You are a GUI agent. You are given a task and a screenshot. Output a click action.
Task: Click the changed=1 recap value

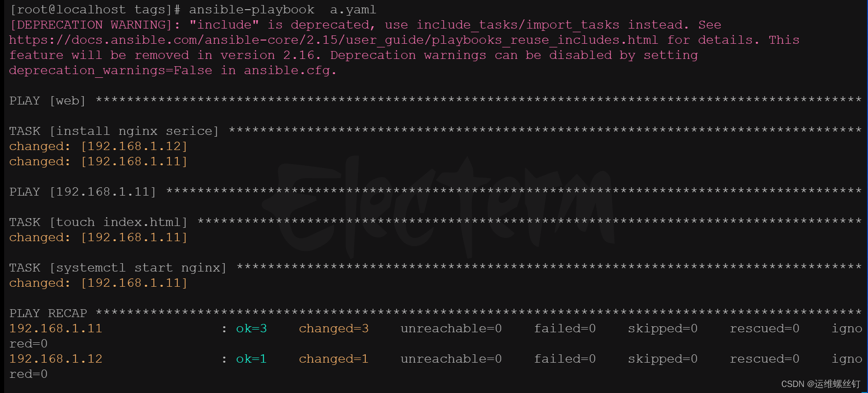pos(334,359)
